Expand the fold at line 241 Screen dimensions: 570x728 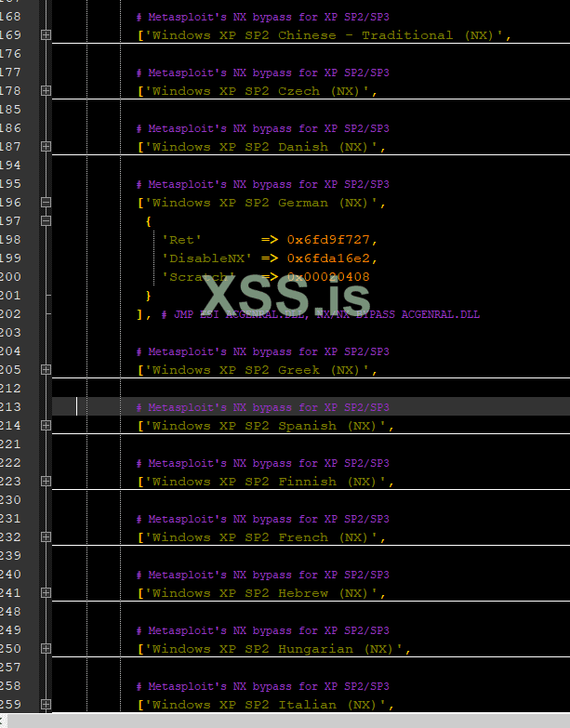point(46,592)
